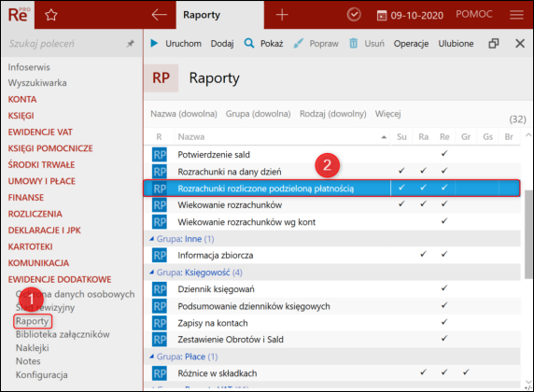The image size is (534, 392).
Task: Open Raporty in the sidebar
Action: pos(33,321)
